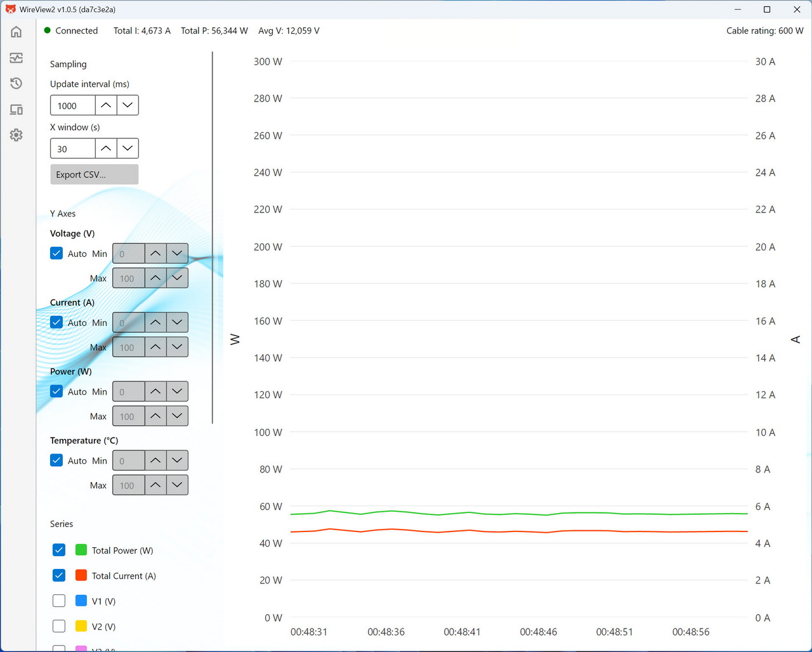Disable Auto for Voltage axis
The height and width of the screenshot is (652, 812).
(56, 253)
